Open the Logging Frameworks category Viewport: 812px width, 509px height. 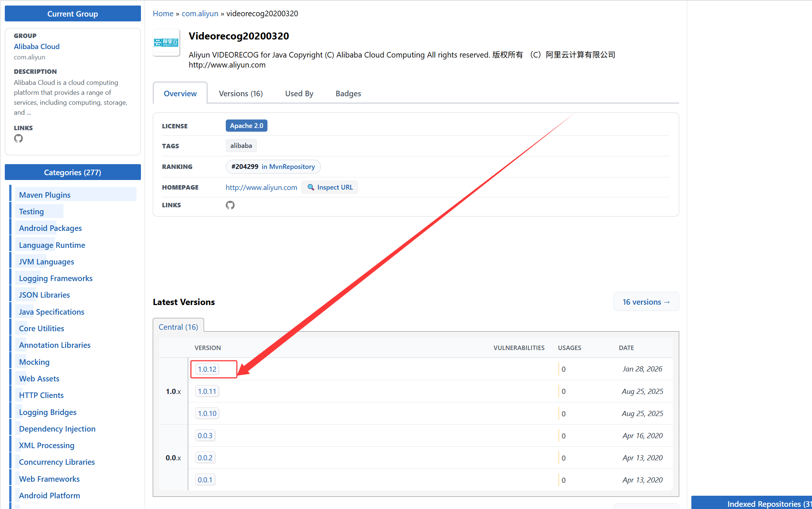(56, 278)
